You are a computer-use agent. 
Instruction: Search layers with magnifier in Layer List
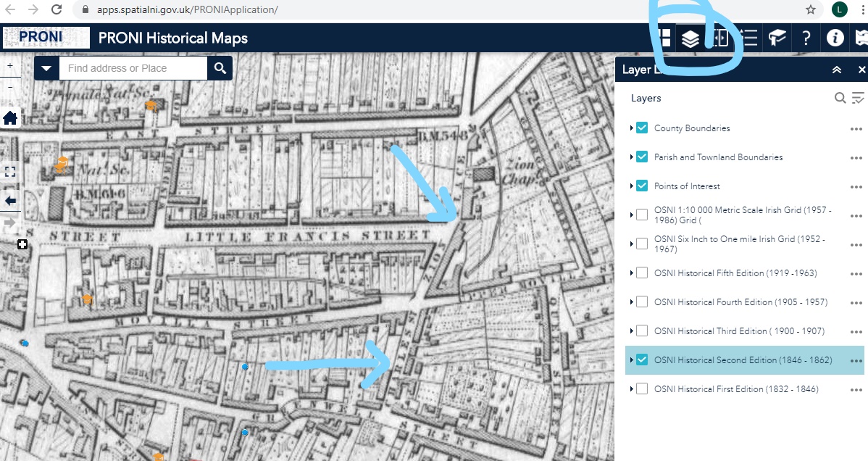[840, 98]
